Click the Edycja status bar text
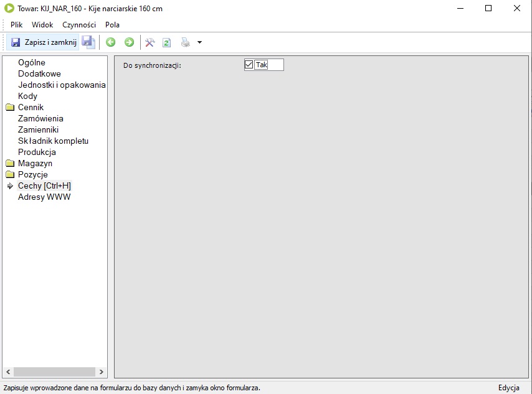This screenshot has height=394, width=532. click(x=508, y=388)
